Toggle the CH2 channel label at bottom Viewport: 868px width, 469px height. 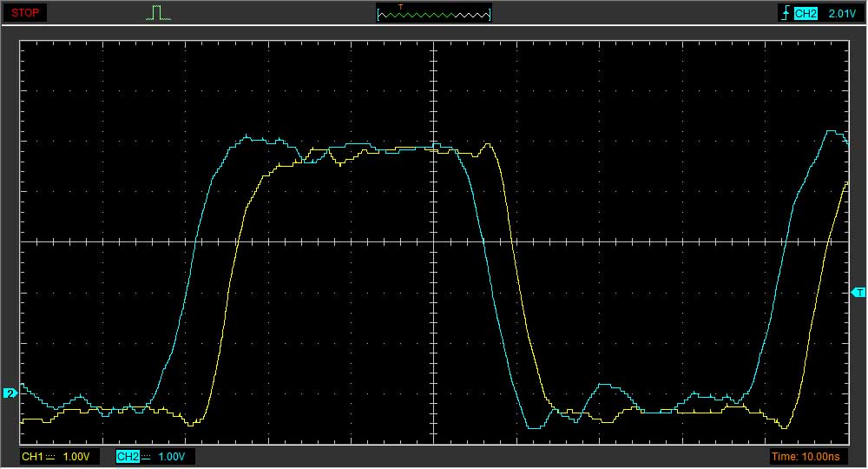127,456
